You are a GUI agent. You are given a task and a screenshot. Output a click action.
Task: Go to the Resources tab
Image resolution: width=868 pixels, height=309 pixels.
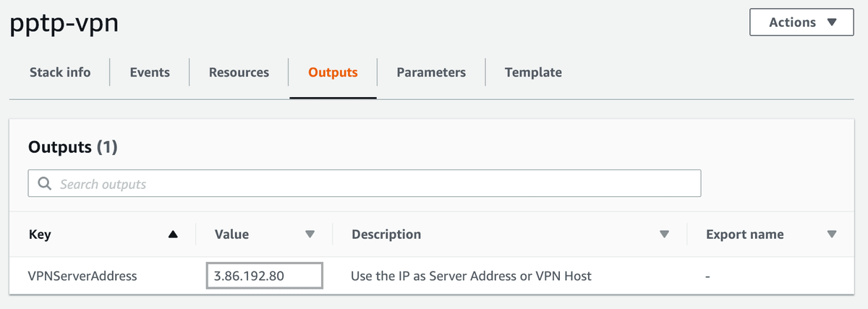tap(239, 72)
